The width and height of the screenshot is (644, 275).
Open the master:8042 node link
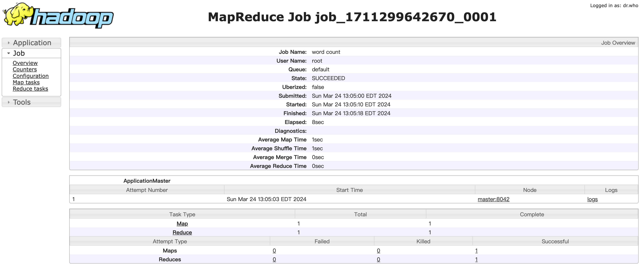click(493, 199)
